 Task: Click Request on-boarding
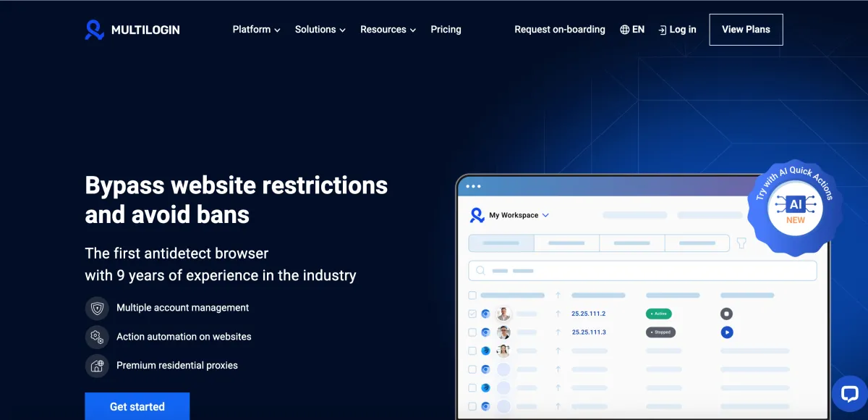(x=560, y=30)
